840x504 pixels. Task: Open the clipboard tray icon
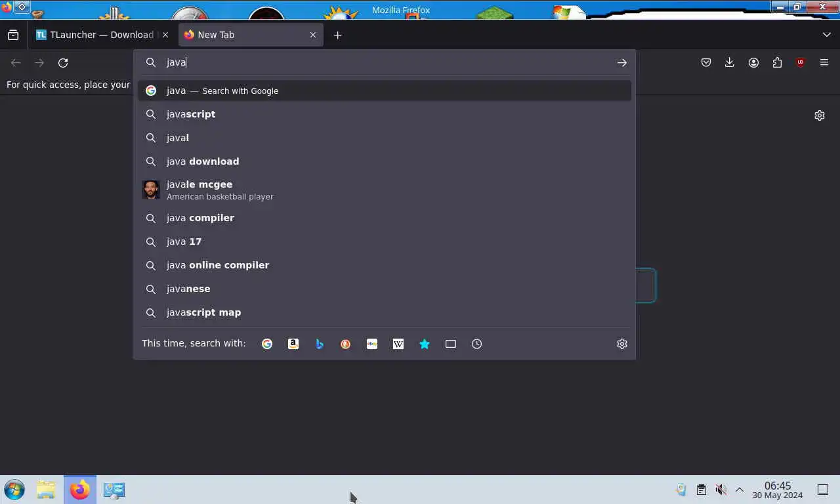[702, 490]
